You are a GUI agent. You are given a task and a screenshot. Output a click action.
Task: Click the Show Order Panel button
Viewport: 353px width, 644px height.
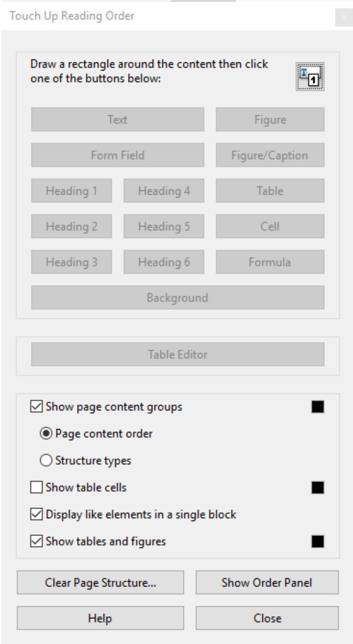pyautogui.click(x=267, y=583)
